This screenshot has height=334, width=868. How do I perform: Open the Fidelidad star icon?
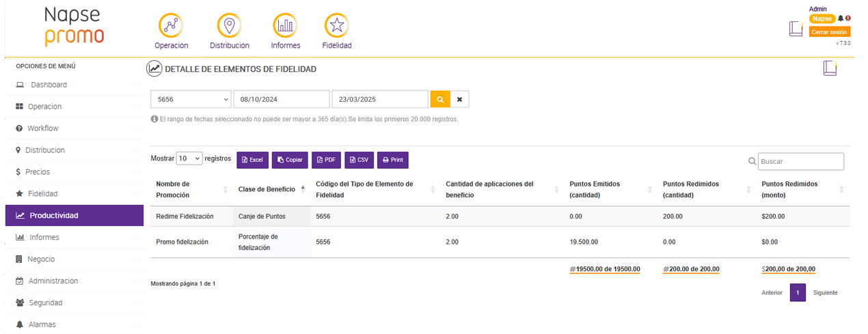coord(336,26)
